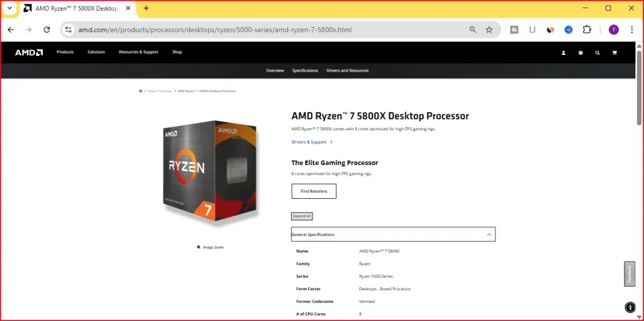Click the 'Former Codename' label
Viewport: 644px width, 321px height.
315,301
